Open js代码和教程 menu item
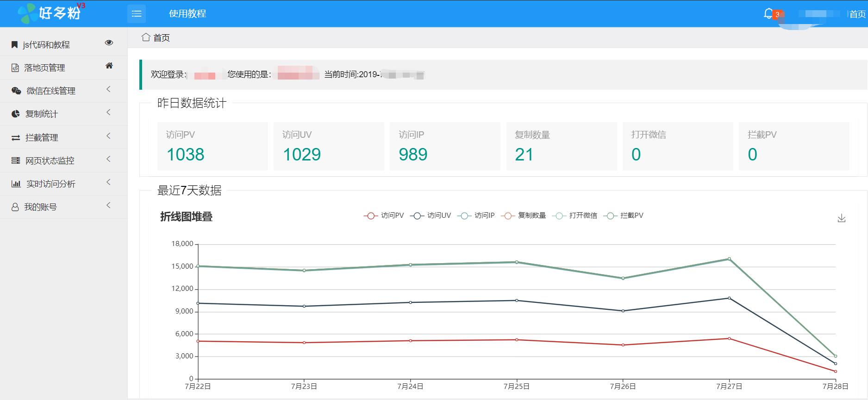The image size is (868, 400). (63, 45)
